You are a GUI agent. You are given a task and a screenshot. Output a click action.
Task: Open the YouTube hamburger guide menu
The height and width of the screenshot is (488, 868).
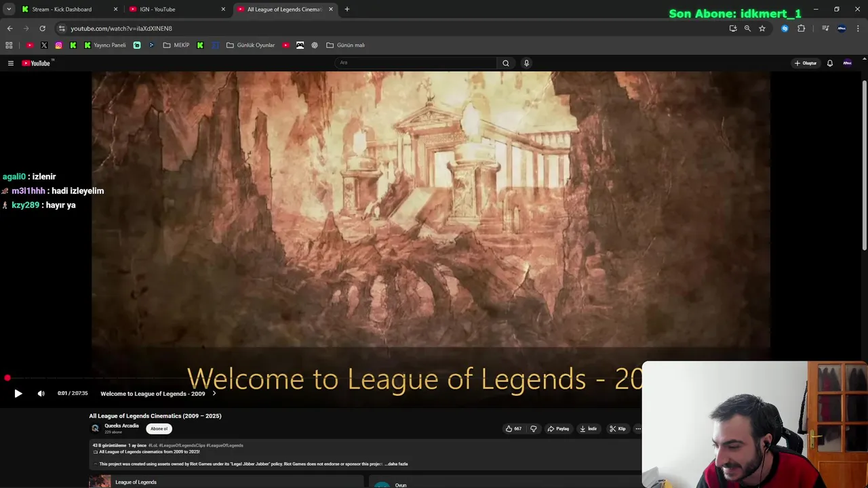11,63
